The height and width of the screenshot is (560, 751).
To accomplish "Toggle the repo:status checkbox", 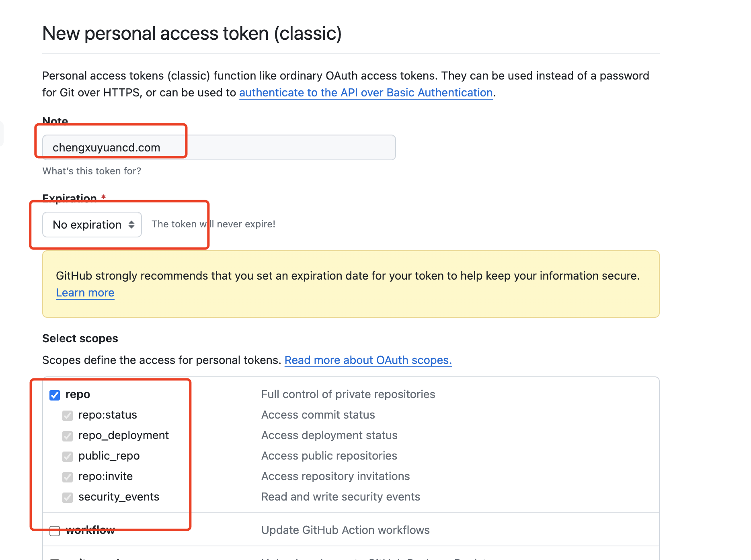I will click(x=68, y=415).
